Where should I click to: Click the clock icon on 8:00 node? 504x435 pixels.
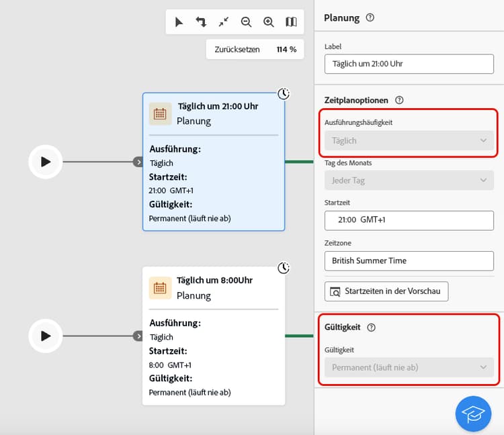click(284, 268)
